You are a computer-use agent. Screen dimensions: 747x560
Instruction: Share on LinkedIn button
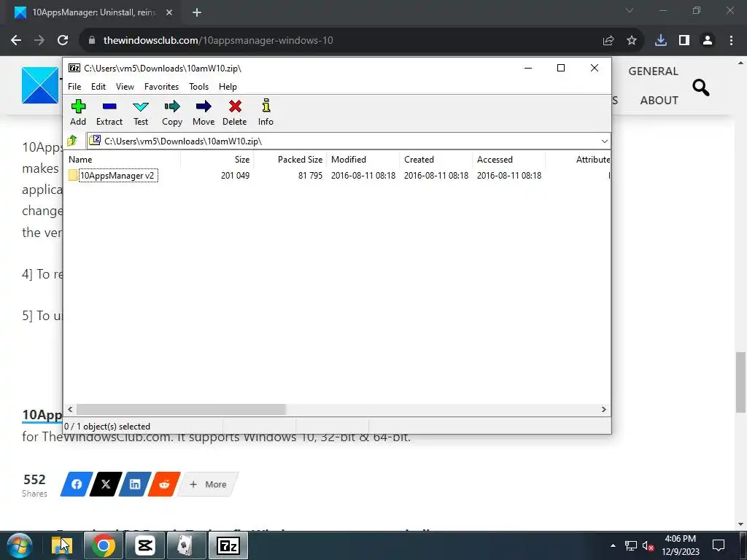135,484
